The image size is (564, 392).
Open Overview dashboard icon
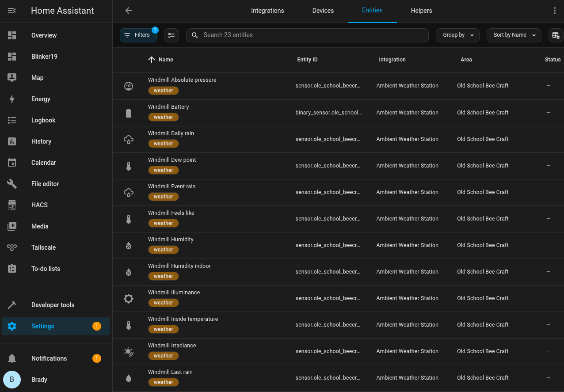12,35
